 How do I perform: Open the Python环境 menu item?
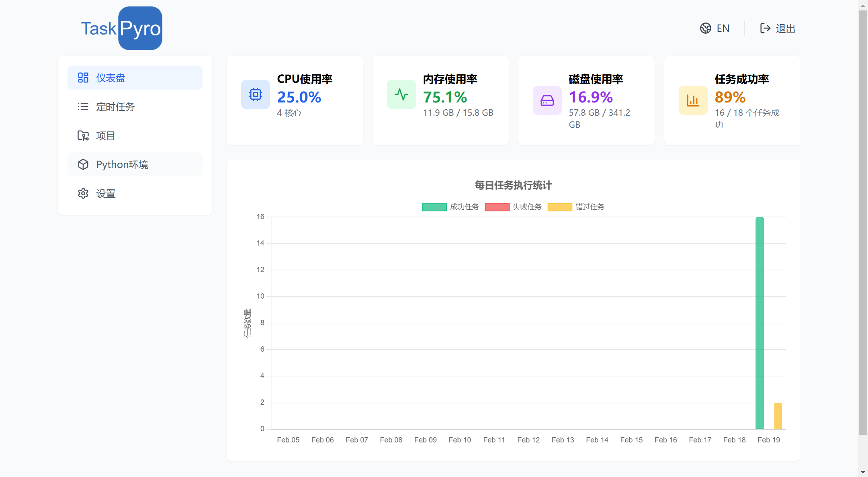click(122, 165)
